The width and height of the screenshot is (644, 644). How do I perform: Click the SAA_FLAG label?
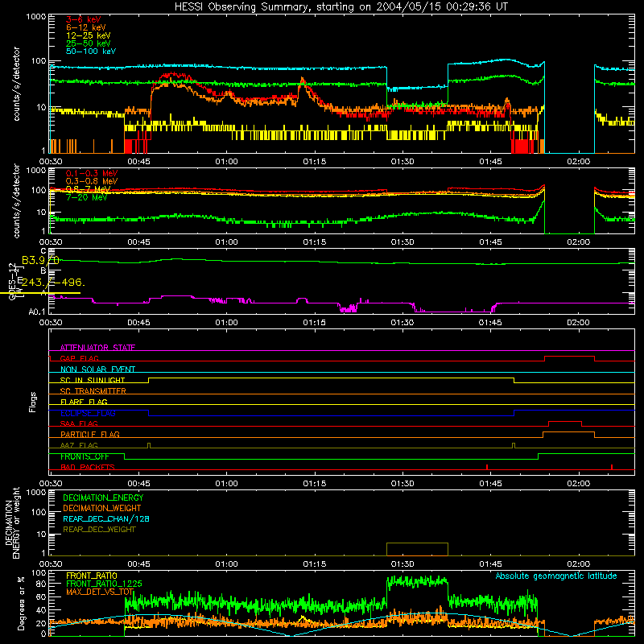point(79,423)
